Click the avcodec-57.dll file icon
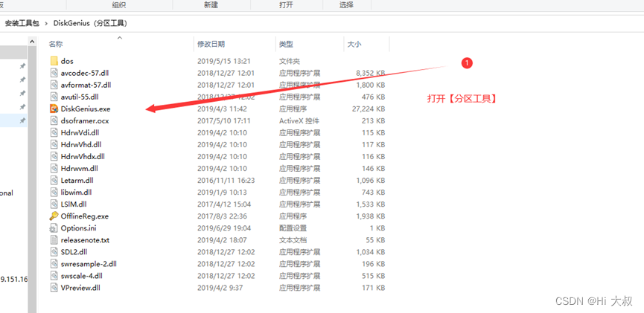 (54, 73)
